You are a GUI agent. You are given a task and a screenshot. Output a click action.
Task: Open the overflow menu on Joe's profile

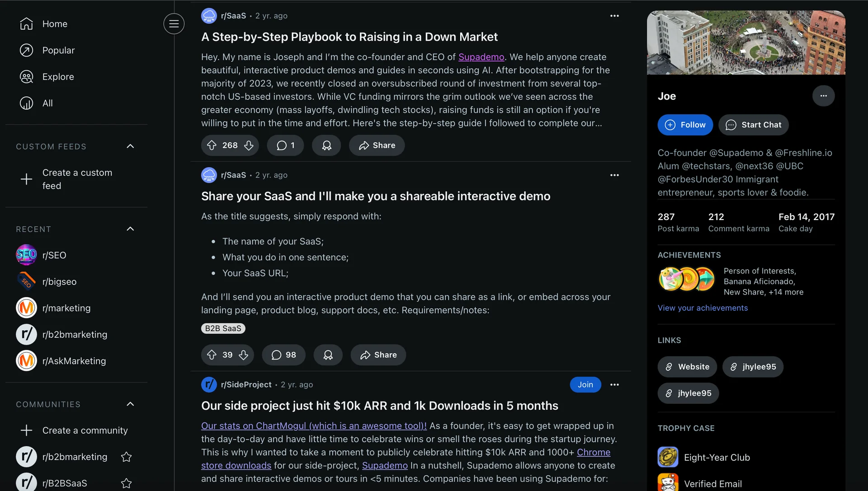click(824, 96)
